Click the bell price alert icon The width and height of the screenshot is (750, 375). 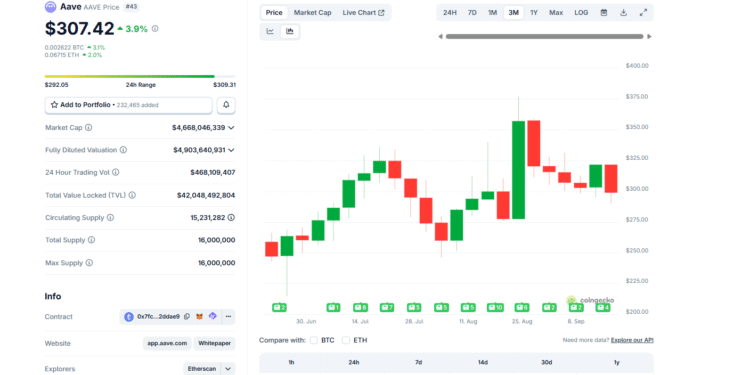point(226,105)
